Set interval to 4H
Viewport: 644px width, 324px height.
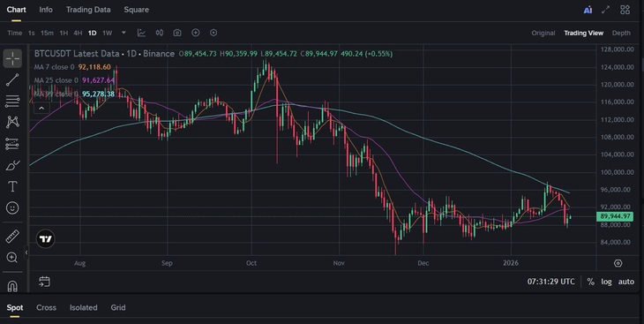pyautogui.click(x=78, y=33)
